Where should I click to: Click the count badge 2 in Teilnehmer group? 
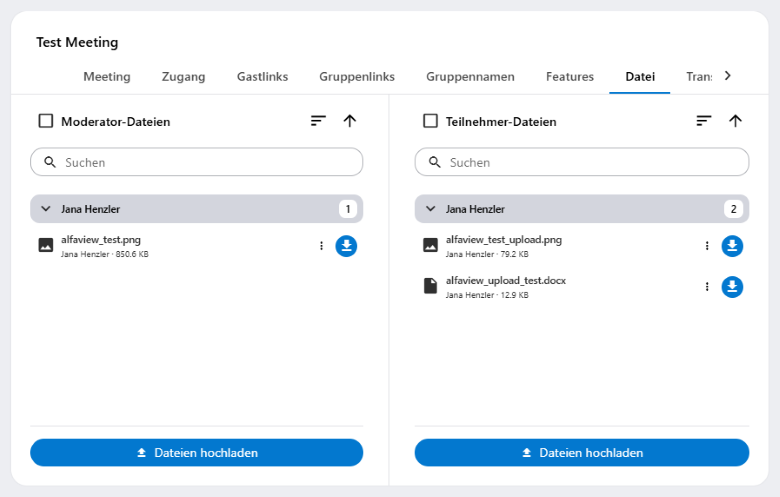(x=734, y=209)
